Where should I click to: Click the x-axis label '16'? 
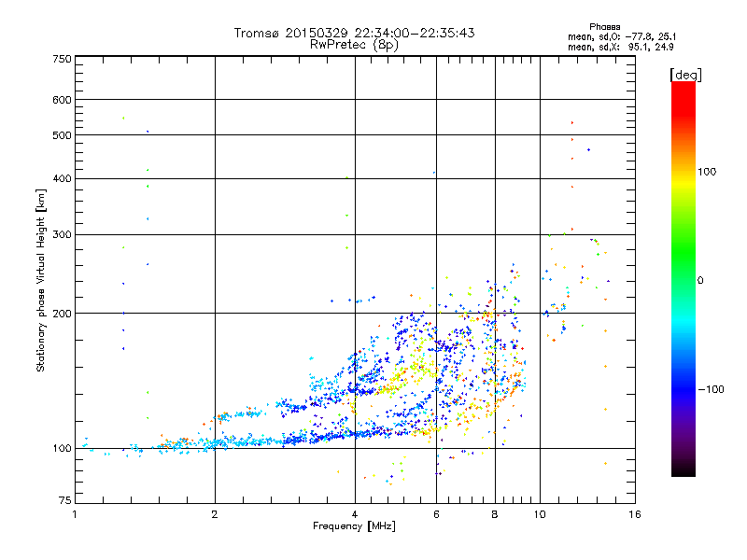click(x=635, y=514)
